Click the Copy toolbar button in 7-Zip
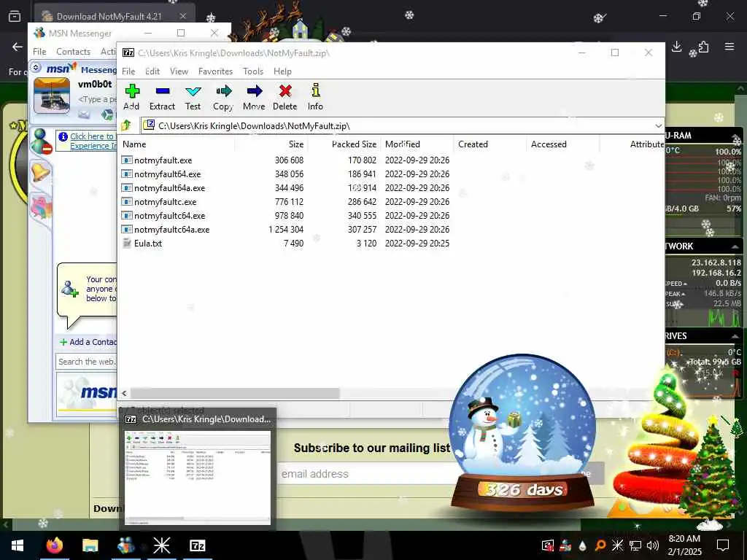Screen dimensions: 747x560 tap(223, 97)
